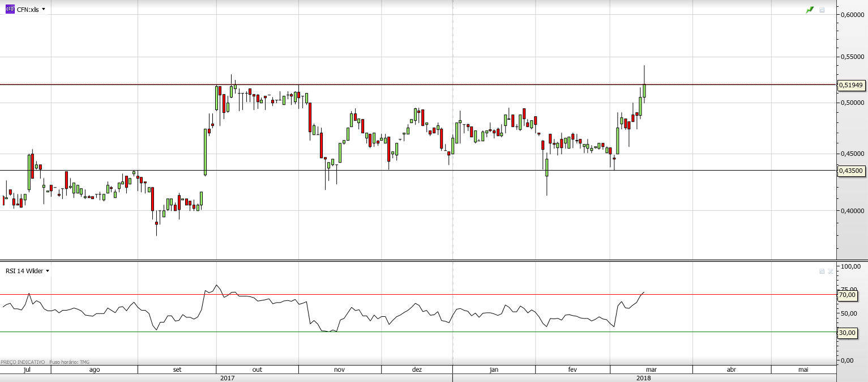Screen dimensions: 868x382
Task: Click the 'nov' month on time axis
Action: [339, 370]
